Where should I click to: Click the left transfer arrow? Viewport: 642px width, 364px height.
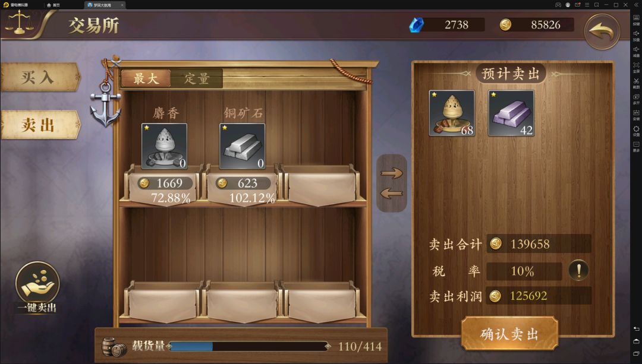tap(392, 193)
